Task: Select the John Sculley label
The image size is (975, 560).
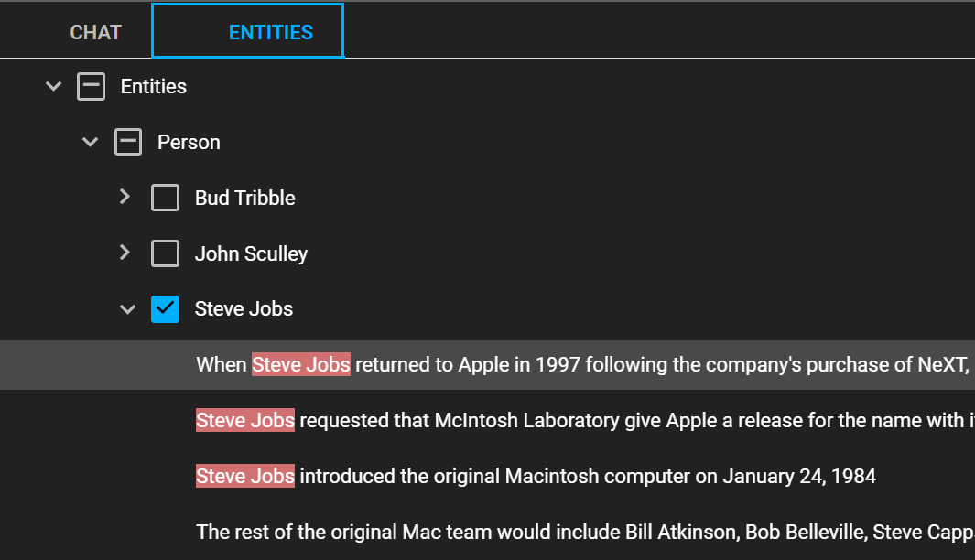Action: point(251,253)
